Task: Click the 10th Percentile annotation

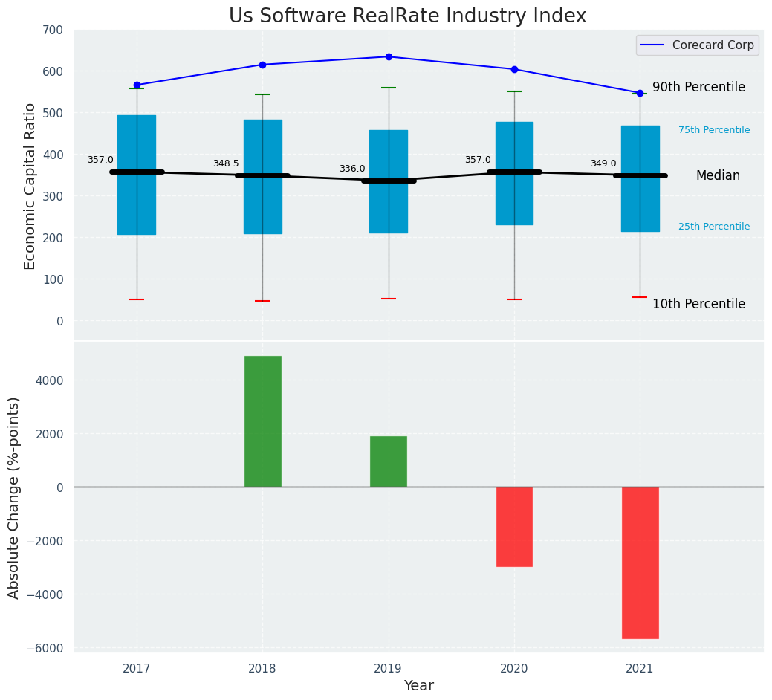Action: [698, 304]
